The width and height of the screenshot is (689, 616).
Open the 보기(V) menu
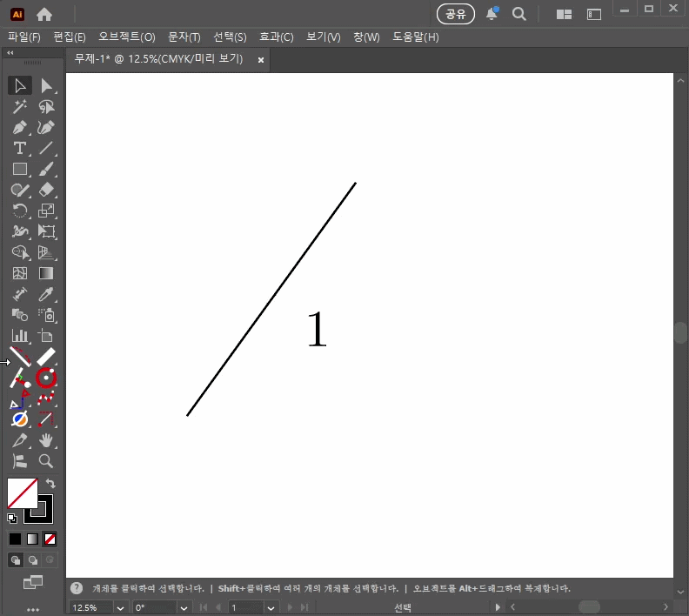323,37
